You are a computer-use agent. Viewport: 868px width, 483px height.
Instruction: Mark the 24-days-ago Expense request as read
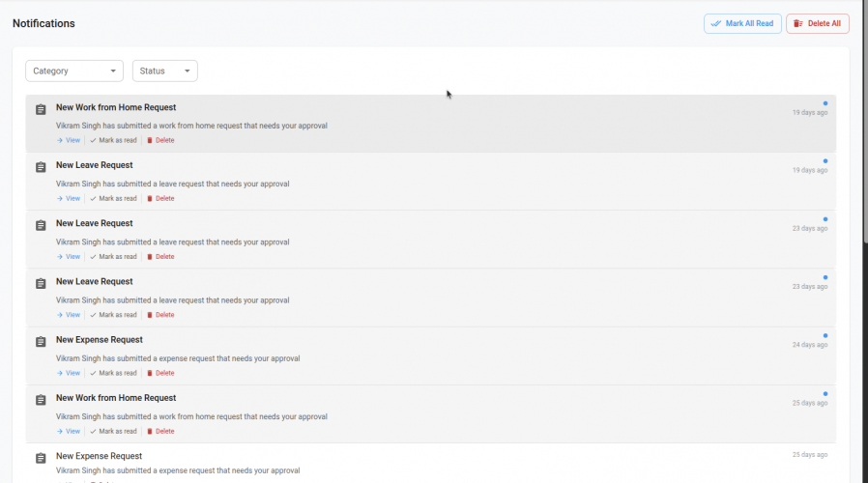pos(113,374)
